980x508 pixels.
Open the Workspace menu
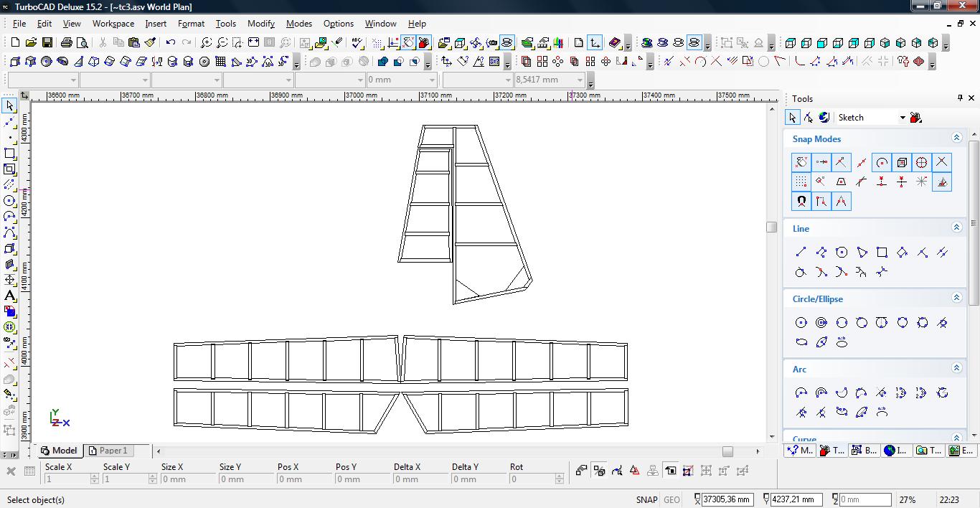click(x=113, y=23)
